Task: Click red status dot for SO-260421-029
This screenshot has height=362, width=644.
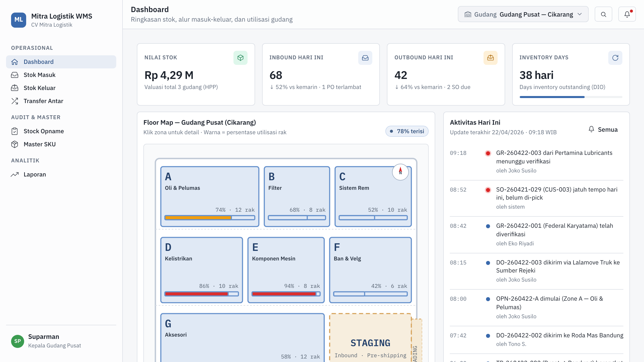Action: tap(488, 190)
